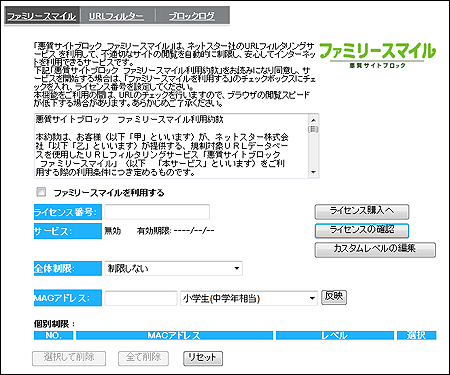Click the ライセンスの確認 button
The image size is (450, 375).
point(362,230)
